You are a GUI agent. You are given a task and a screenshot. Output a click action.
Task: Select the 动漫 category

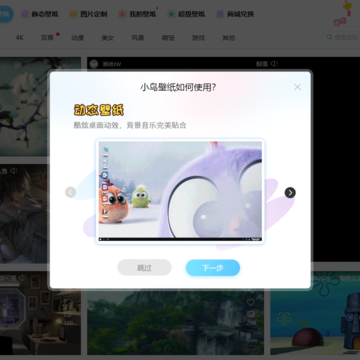click(x=77, y=38)
